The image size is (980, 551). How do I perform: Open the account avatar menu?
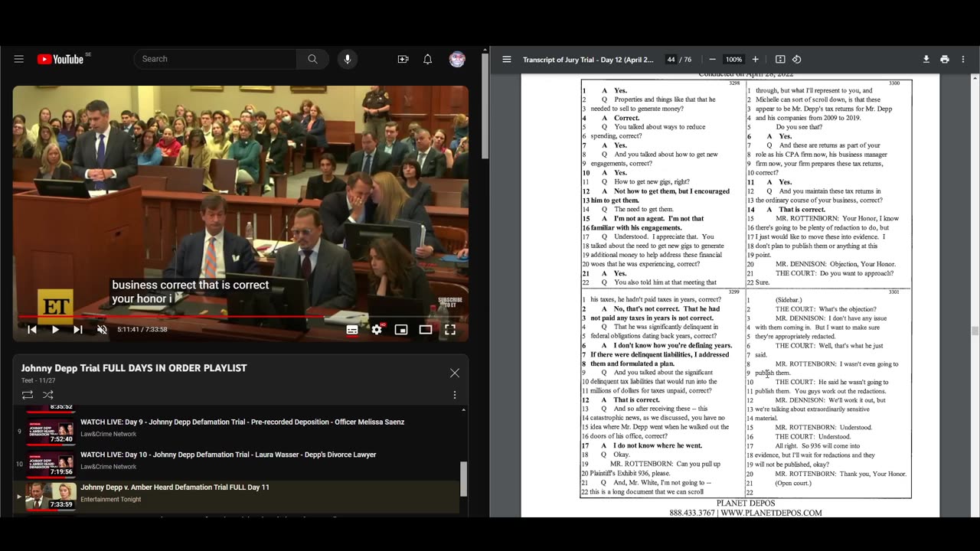(x=457, y=59)
